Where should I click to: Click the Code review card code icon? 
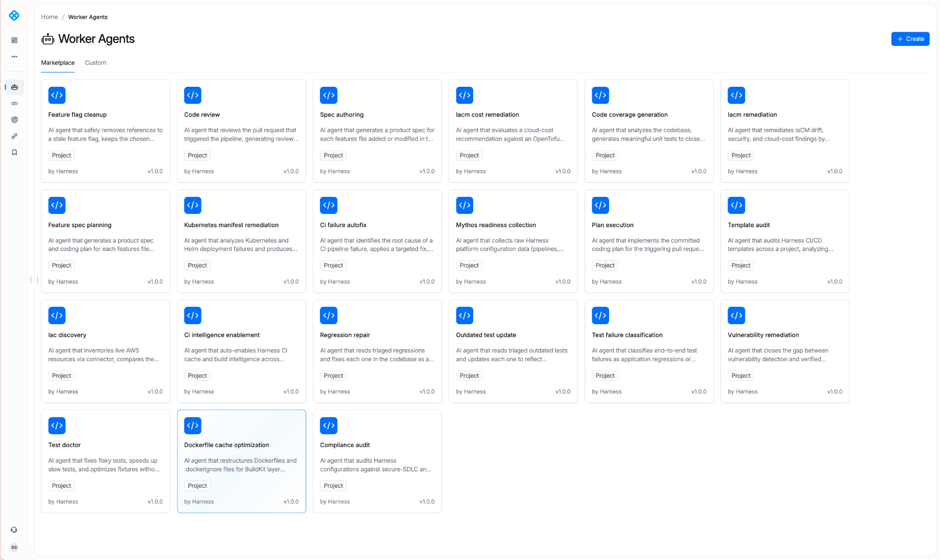pos(193,95)
